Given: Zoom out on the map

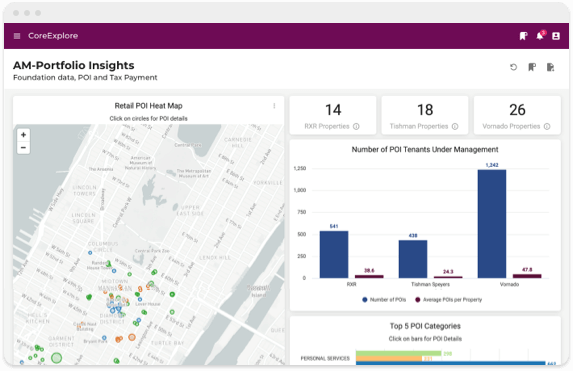Looking at the screenshot, I should tap(23, 148).
